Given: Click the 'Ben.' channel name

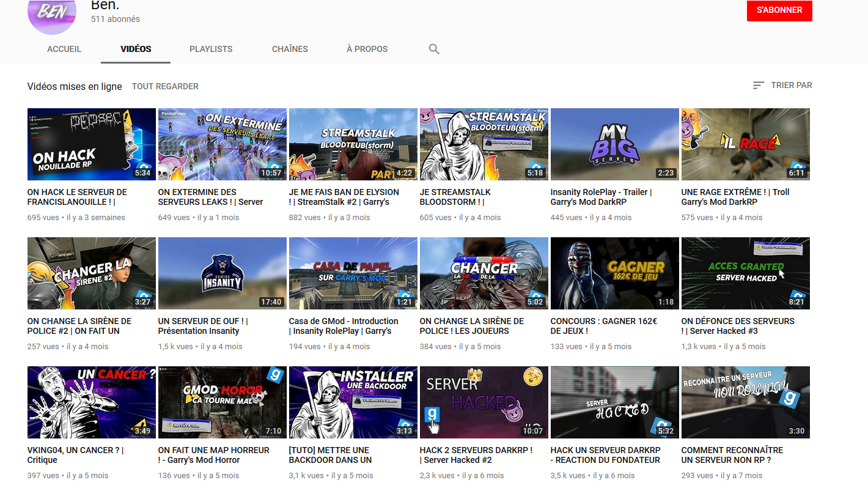Looking at the screenshot, I should coord(105,4).
